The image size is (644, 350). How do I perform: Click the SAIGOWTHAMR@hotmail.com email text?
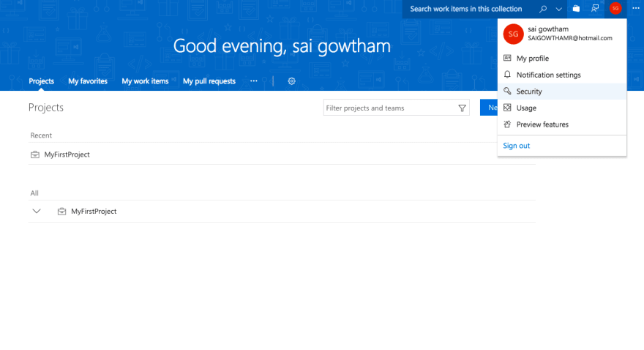click(570, 38)
